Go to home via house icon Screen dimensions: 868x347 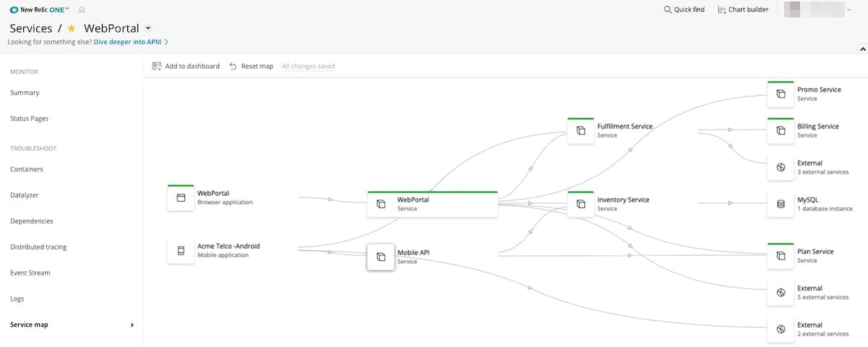(82, 9)
